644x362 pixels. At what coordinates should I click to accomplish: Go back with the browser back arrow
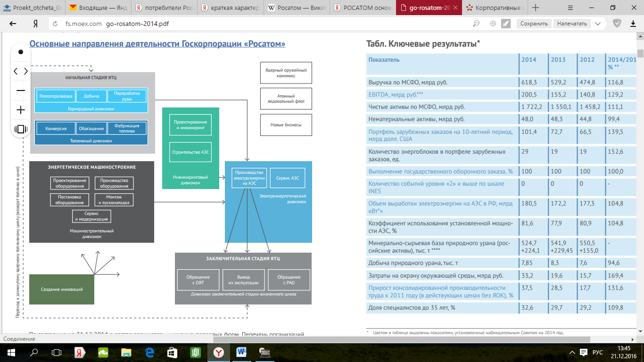pos(13,24)
